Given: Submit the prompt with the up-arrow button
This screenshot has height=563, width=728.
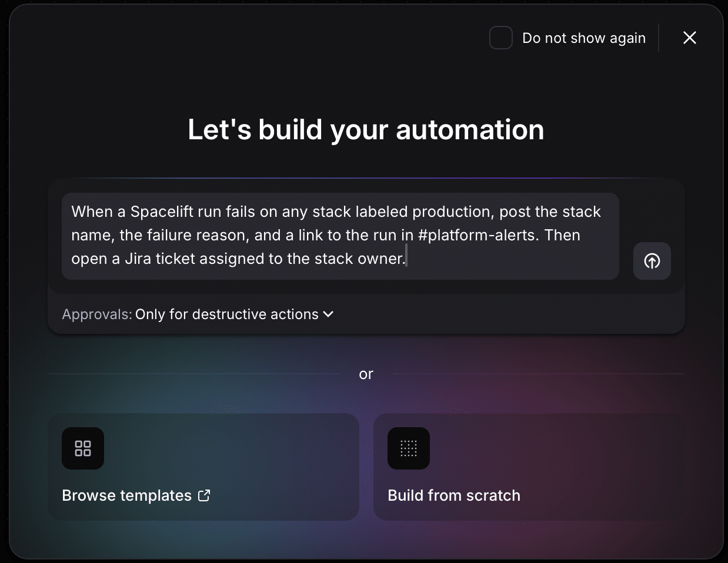Looking at the screenshot, I should coord(652,261).
